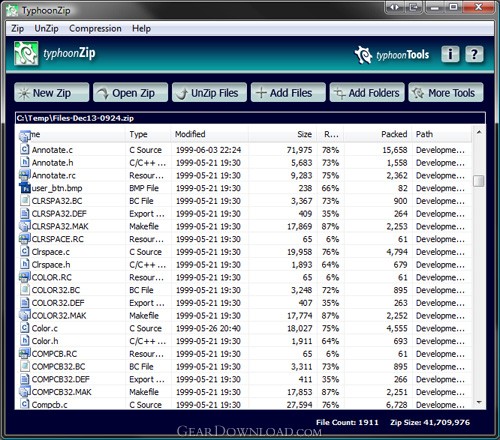Screen dimensions: 500x440
Task: Click the vertical scrollbar thumb
Action: coord(479,181)
